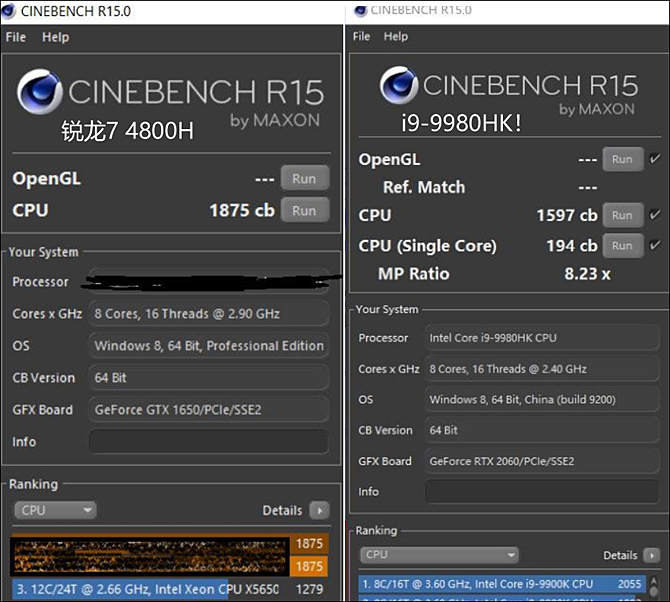The height and width of the screenshot is (602, 670).
Task: Select the 'Windows 8, 64 Bit, Professional Edition' field
Action: [x=209, y=346]
